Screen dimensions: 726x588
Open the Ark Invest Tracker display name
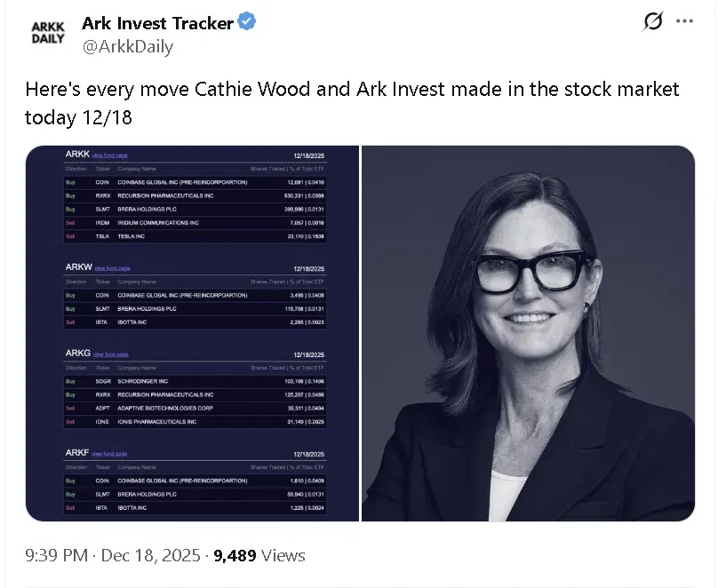click(x=158, y=23)
